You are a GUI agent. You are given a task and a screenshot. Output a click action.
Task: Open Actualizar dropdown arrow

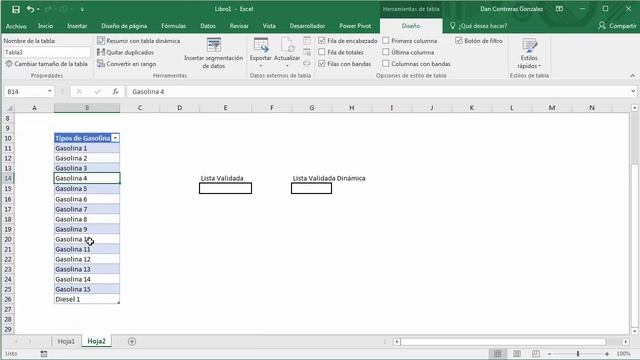click(x=287, y=66)
